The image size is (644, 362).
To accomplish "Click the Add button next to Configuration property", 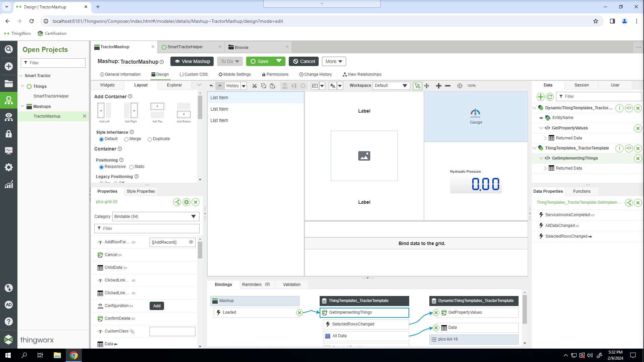I will [x=157, y=306].
